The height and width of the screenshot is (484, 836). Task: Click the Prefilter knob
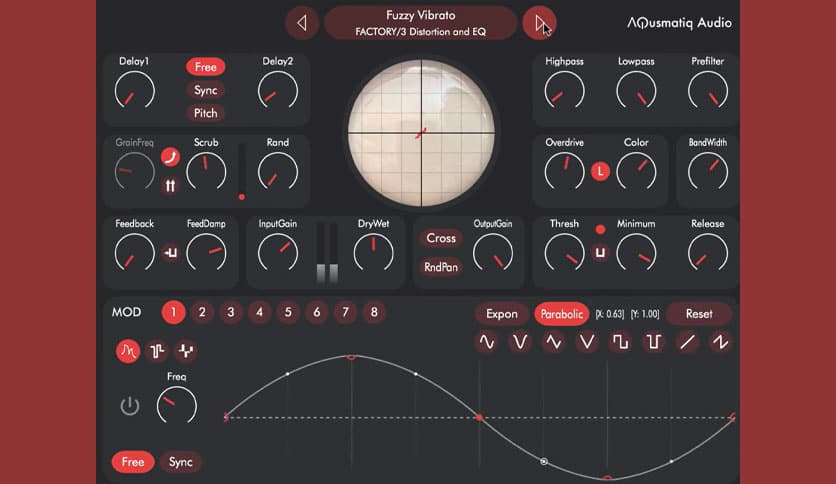[708, 91]
